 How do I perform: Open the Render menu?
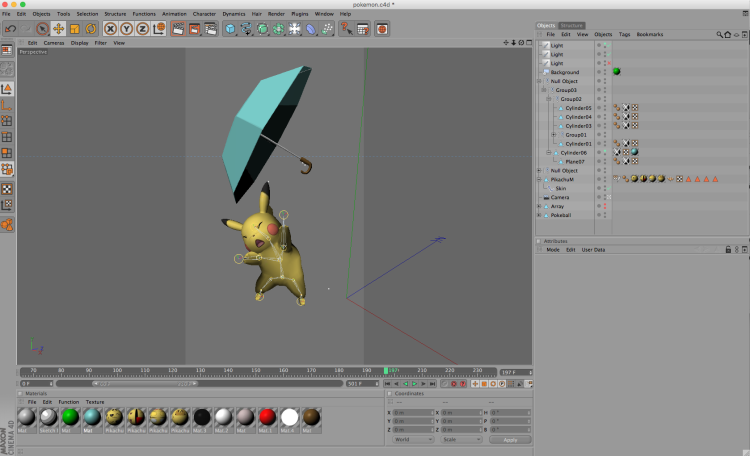tap(276, 14)
